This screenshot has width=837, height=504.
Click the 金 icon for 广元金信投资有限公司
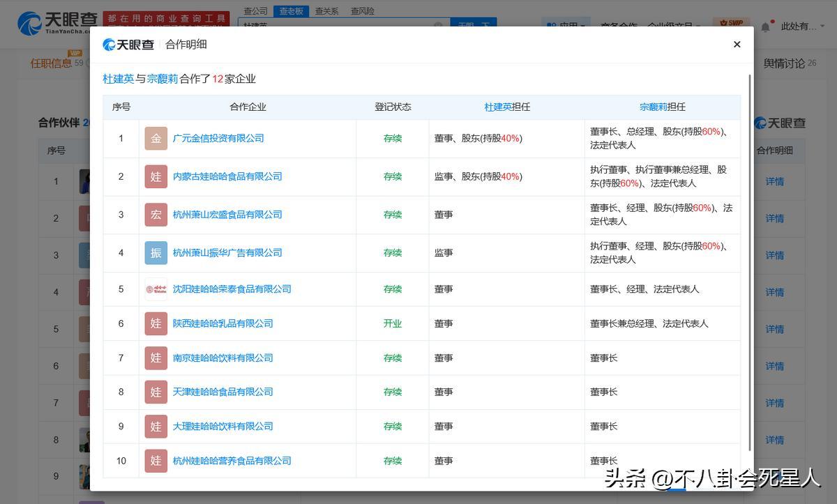[156, 139]
